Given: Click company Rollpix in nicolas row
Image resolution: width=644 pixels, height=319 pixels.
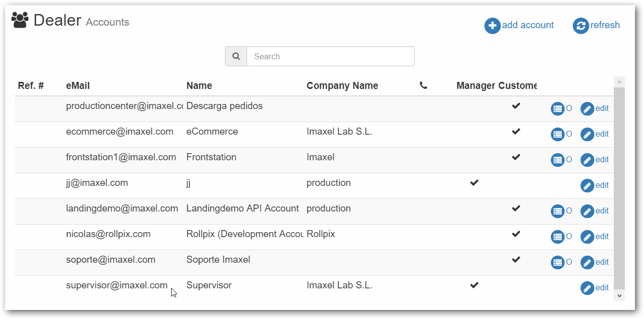Looking at the screenshot, I should [x=321, y=234].
